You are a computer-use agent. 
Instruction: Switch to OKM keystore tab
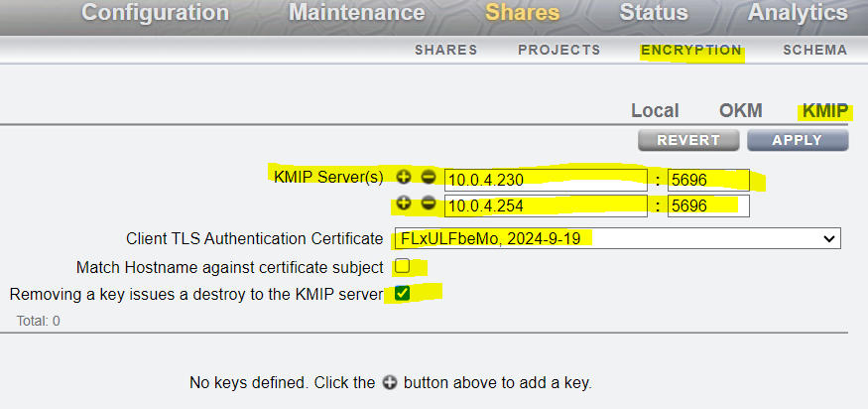click(x=741, y=110)
